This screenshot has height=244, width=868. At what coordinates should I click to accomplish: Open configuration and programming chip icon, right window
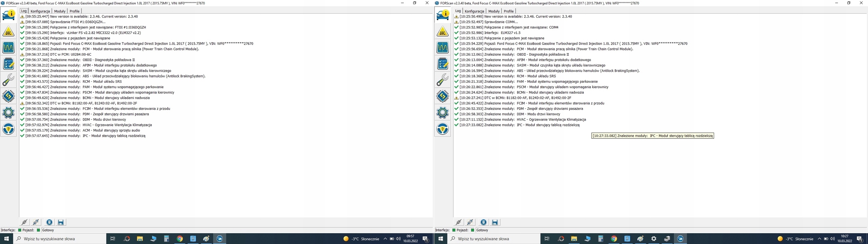(x=443, y=96)
